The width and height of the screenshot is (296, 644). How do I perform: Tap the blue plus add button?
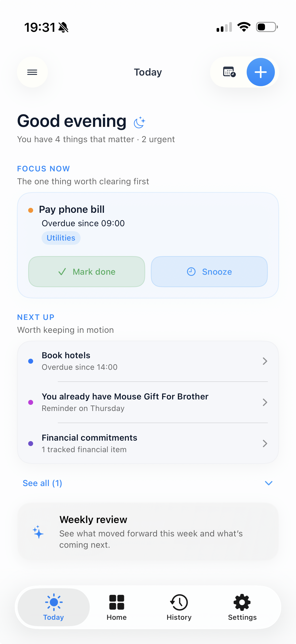click(x=261, y=72)
